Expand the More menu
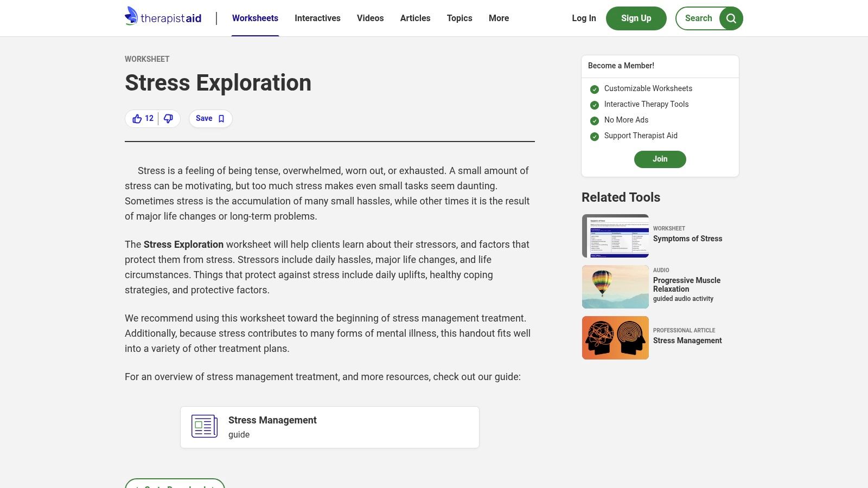Image resolution: width=868 pixels, height=488 pixels. (499, 18)
